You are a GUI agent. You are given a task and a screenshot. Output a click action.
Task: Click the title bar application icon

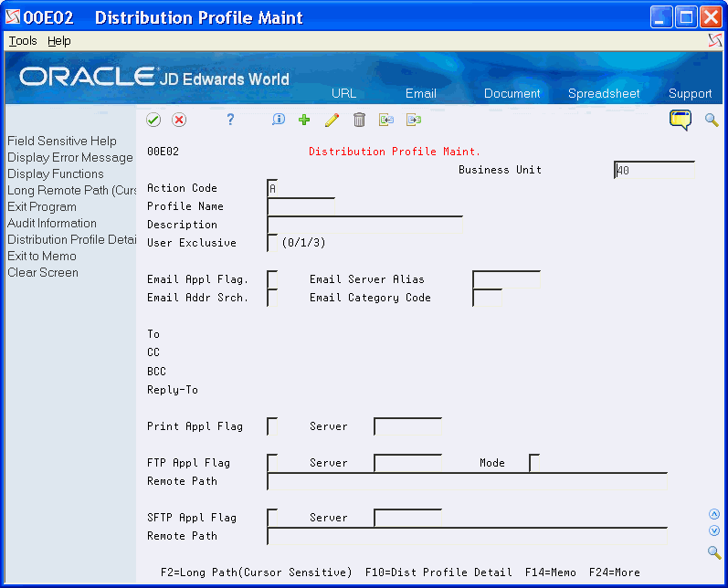pos(13,17)
